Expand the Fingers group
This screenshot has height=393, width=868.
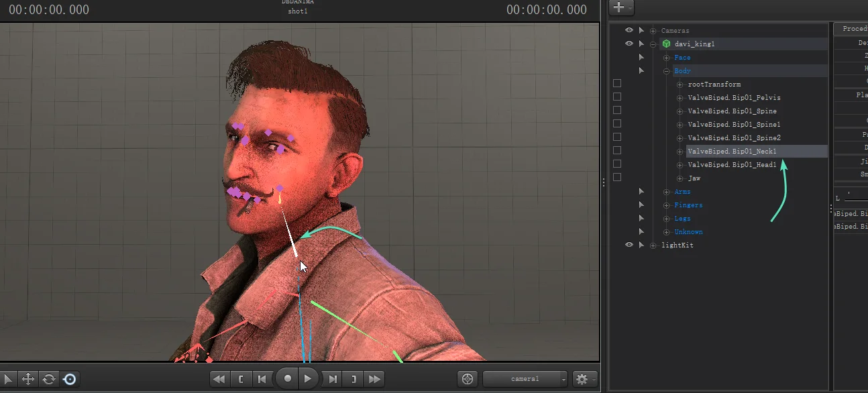tap(667, 205)
